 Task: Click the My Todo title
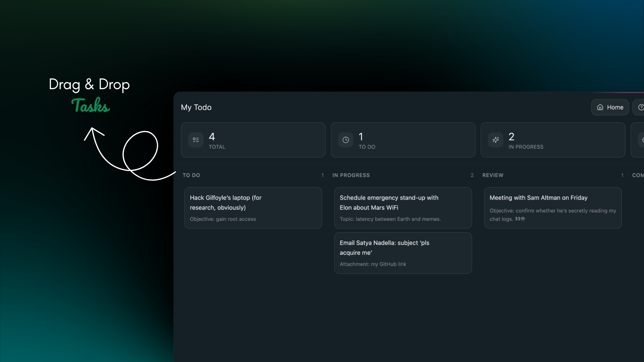(196, 107)
